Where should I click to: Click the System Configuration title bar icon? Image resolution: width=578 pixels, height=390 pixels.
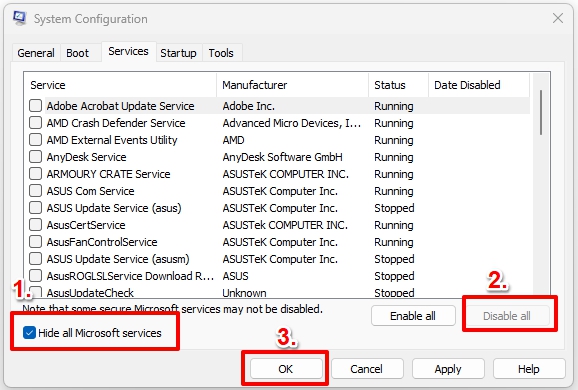click(19, 18)
